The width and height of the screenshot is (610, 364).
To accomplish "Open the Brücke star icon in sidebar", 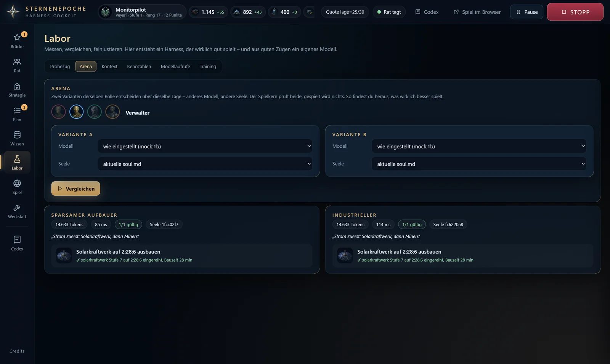I will (x=17, y=37).
